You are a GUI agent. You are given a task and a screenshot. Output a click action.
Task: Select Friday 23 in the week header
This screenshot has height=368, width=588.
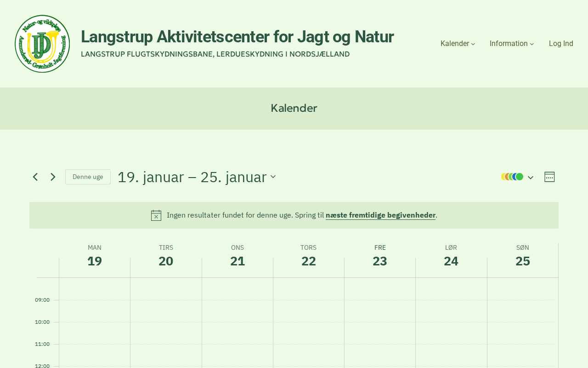click(x=380, y=261)
